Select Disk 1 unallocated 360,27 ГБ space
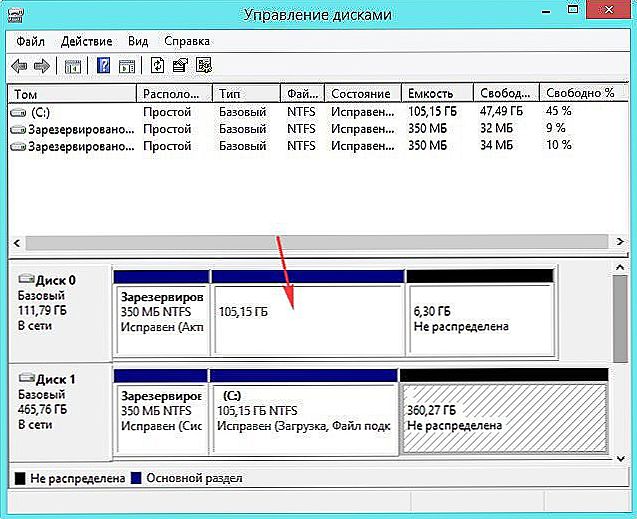Viewport: 637px width, 519px height. 504,412
